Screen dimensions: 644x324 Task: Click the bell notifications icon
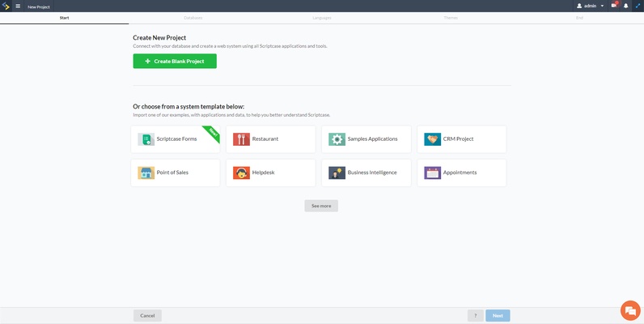626,6
